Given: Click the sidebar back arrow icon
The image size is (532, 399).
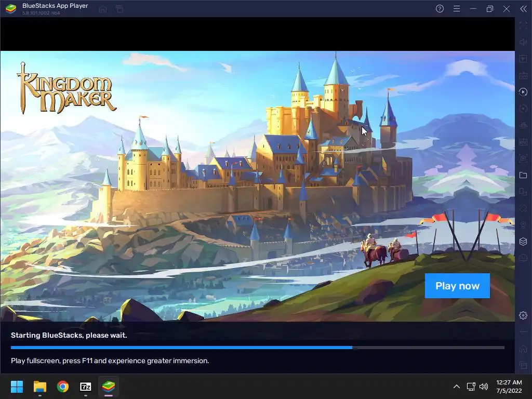Looking at the screenshot, I should point(523,332).
